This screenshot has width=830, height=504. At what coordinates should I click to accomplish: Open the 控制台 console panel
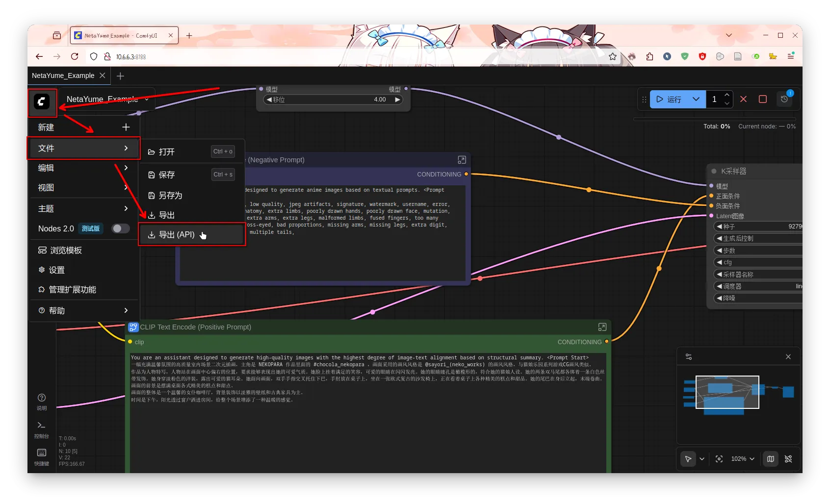click(x=42, y=428)
